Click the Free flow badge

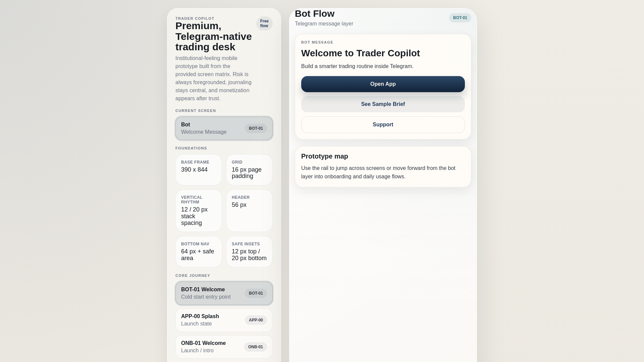point(264,23)
